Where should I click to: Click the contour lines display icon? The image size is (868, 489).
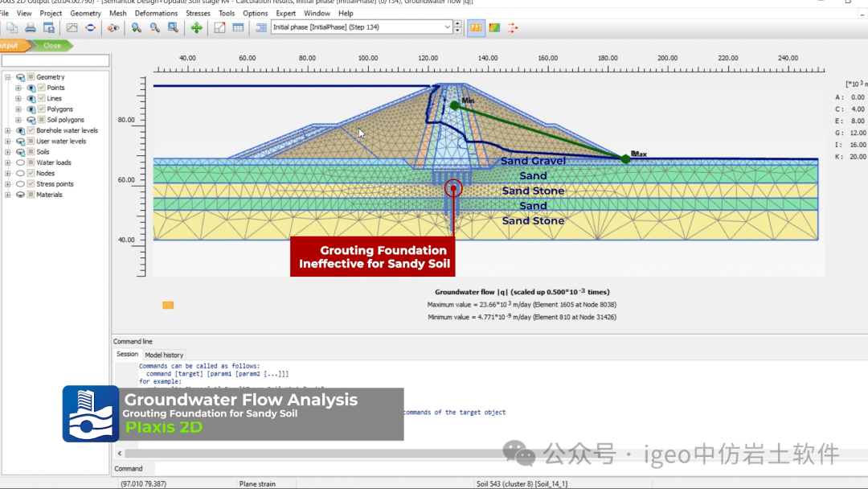(x=476, y=27)
